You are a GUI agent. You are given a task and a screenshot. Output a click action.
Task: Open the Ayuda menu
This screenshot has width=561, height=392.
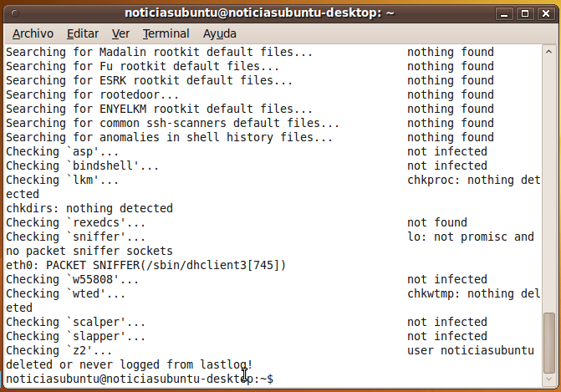point(220,33)
